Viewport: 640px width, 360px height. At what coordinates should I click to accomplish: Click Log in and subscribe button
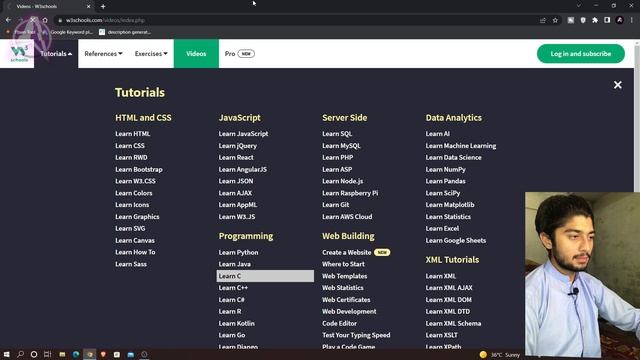pyautogui.click(x=580, y=53)
